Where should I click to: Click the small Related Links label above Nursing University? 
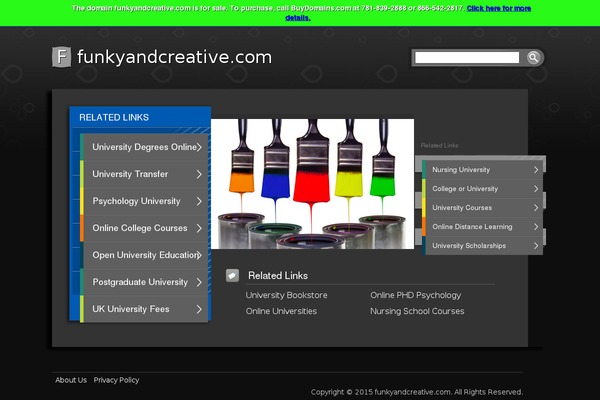click(439, 145)
